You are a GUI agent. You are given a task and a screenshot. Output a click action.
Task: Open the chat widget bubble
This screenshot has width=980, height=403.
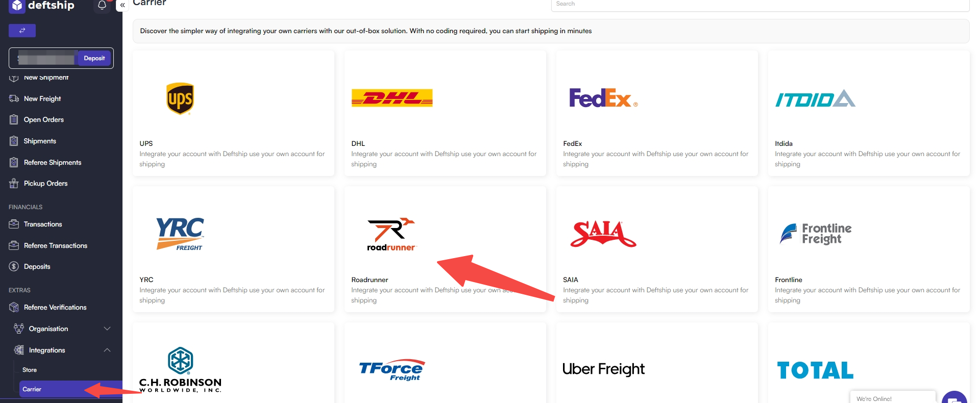954,397
